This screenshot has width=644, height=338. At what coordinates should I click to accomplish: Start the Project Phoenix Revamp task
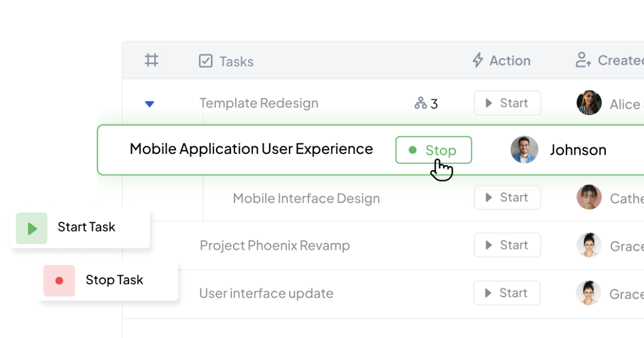click(507, 245)
